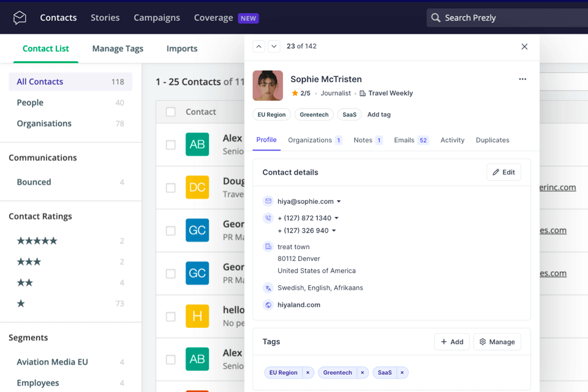Viewport: 588px width, 392px height.
Task: Open the Campaigns nav item
Action: pos(157,18)
